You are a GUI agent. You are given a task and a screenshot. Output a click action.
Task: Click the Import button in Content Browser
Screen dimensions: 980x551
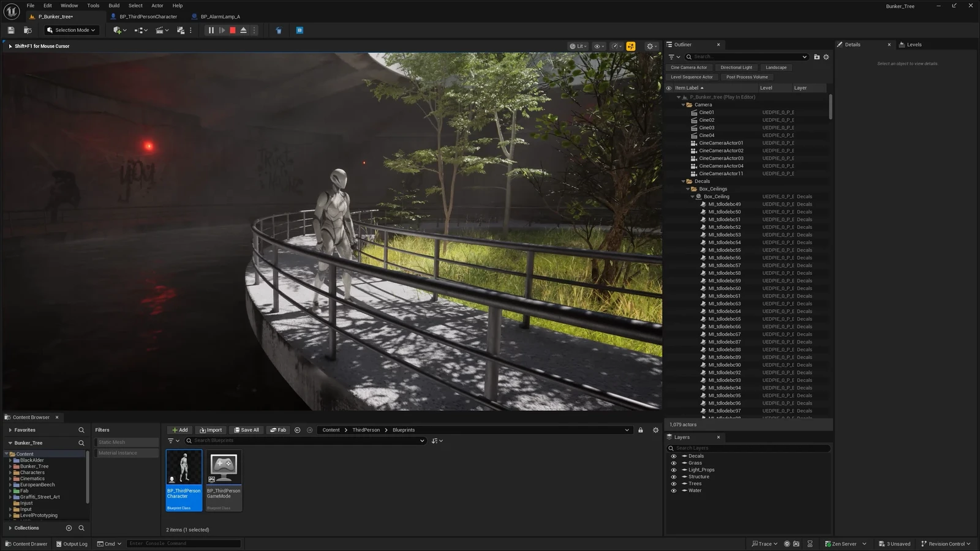point(211,430)
